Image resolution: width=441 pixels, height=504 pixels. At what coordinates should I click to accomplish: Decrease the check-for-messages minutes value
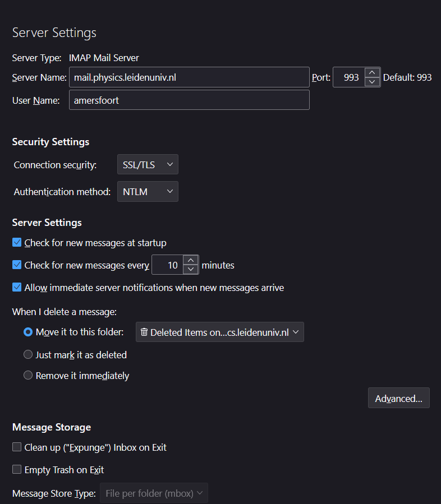click(191, 268)
